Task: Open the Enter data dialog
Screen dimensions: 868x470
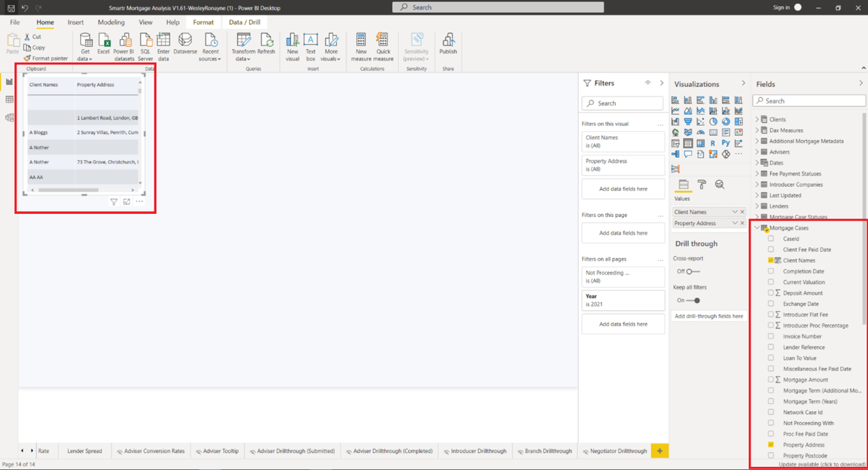Action: [163, 48]
